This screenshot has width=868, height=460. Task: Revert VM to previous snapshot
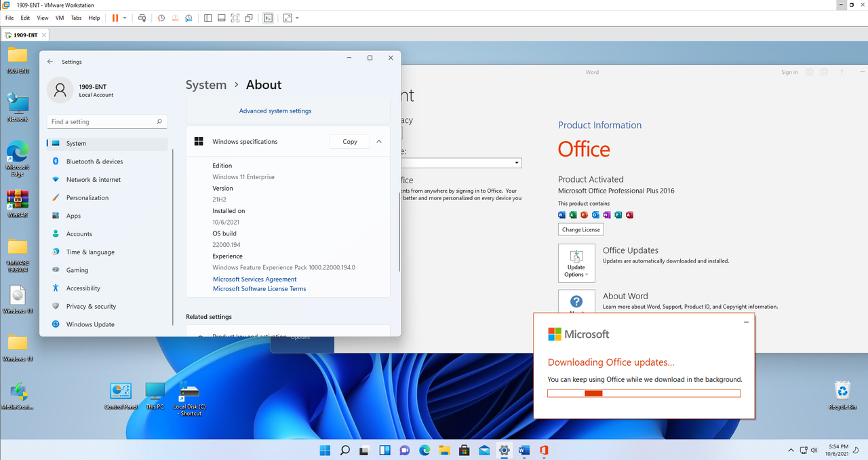[175, 18]
